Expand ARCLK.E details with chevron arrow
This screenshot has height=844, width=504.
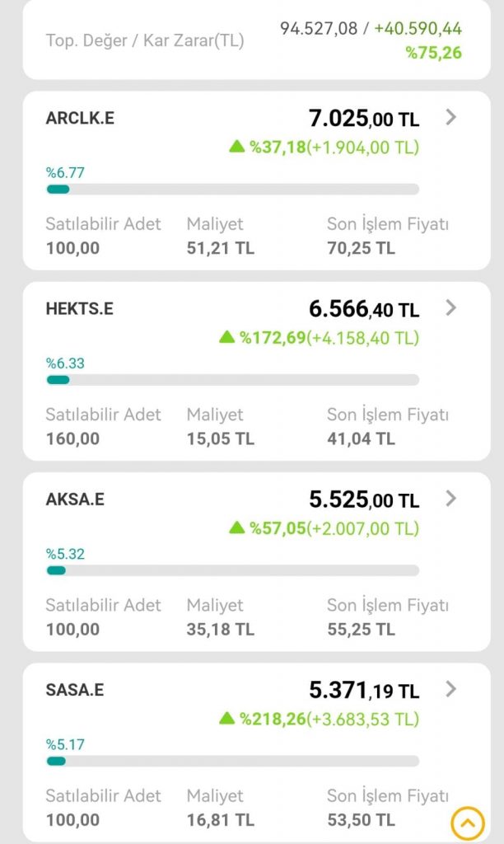[450, 118]
